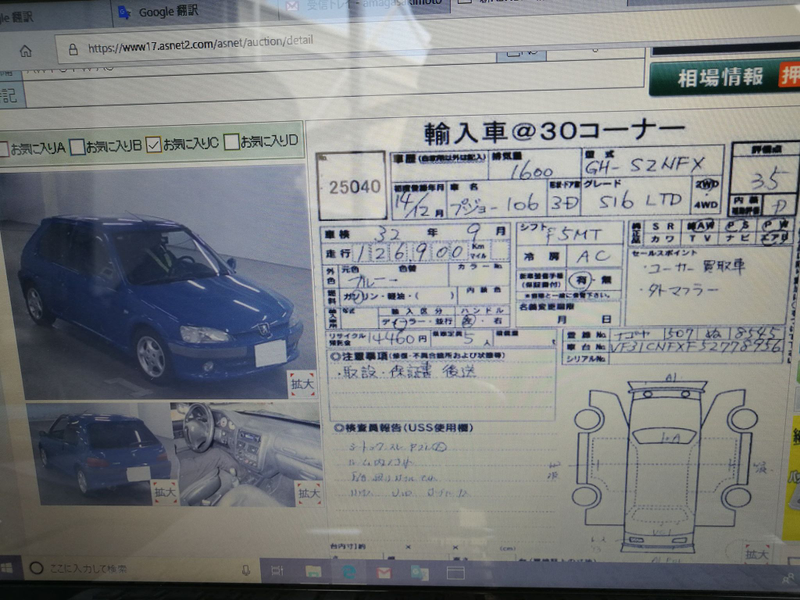The image size is (800, 600).
Task: Toggle the お気に入りD checkbox
Action: pos(231,142)
